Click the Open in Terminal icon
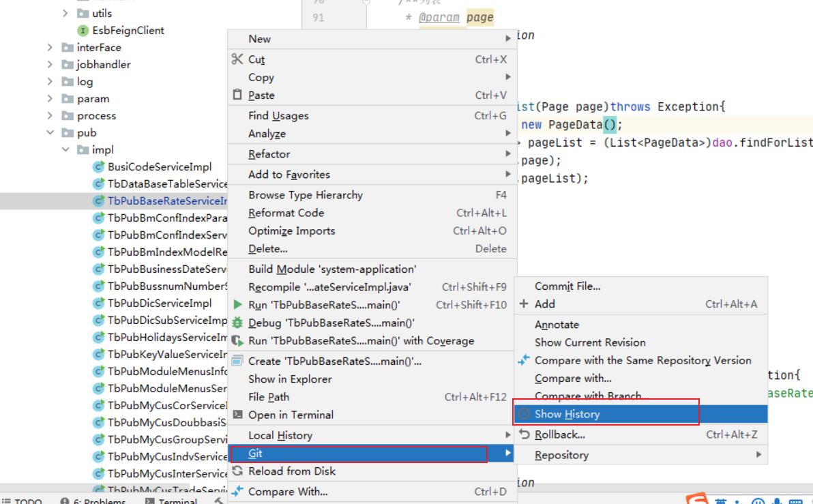This screenshot has width=813, height=504. coord(237,415)
